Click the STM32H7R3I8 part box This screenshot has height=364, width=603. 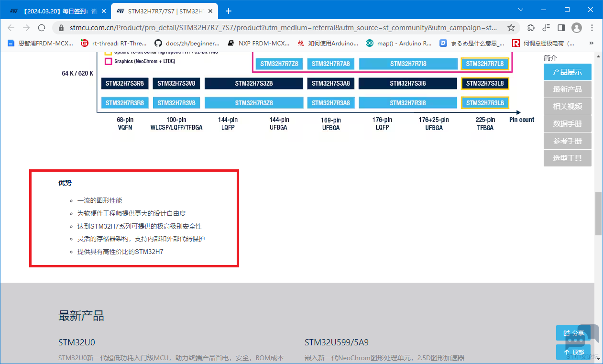click(408, 103)
